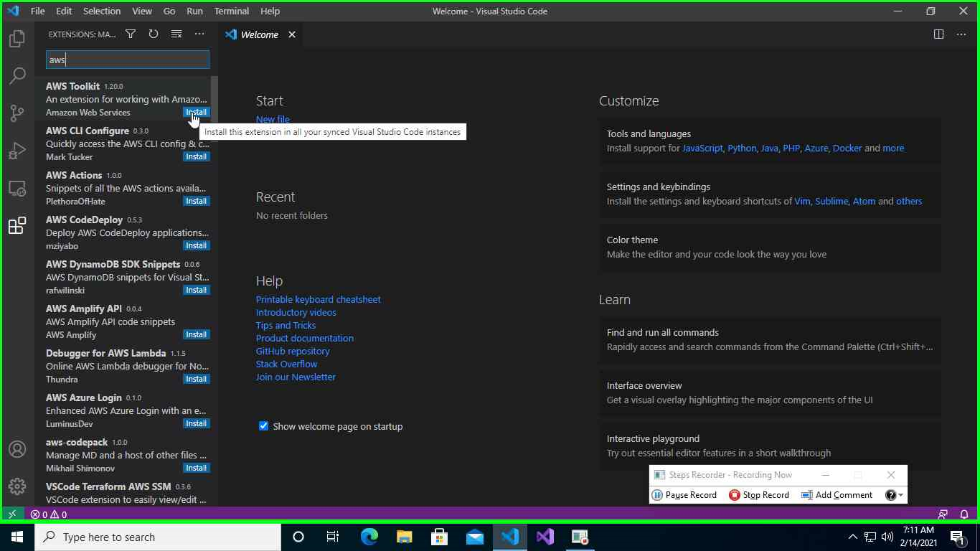The height and width of the screenshot is (551, 980).
Task: Show hidden system tray icons
Action: point(852,537)
